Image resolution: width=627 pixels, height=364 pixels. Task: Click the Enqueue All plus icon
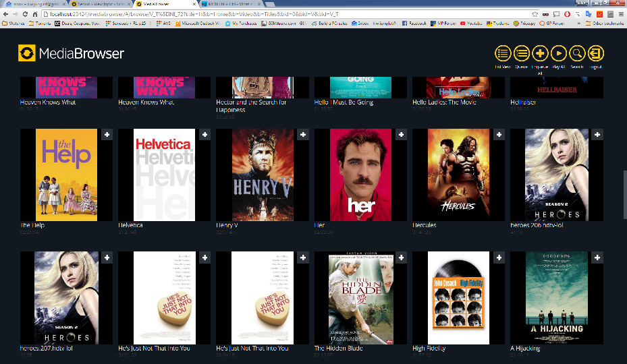coord(540,54)
